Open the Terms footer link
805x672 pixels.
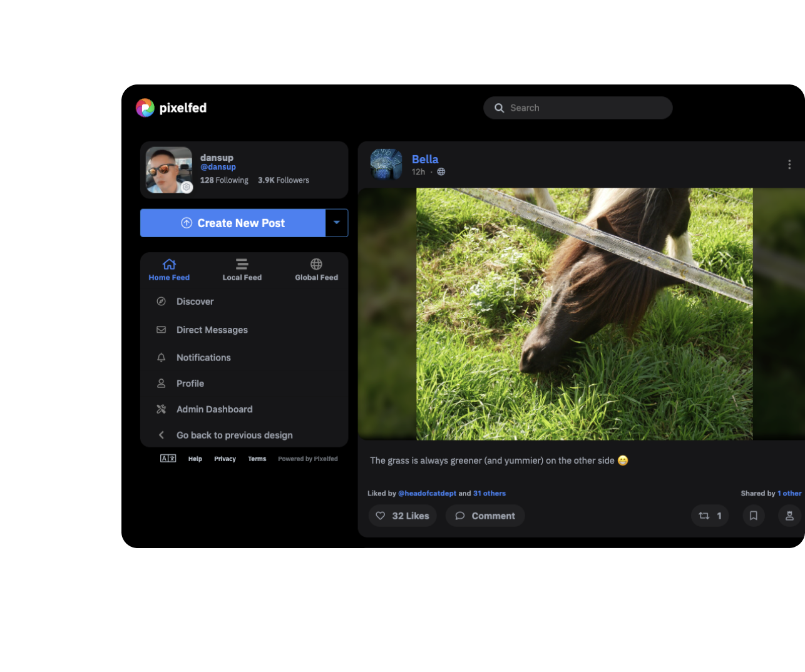point(257,459)
